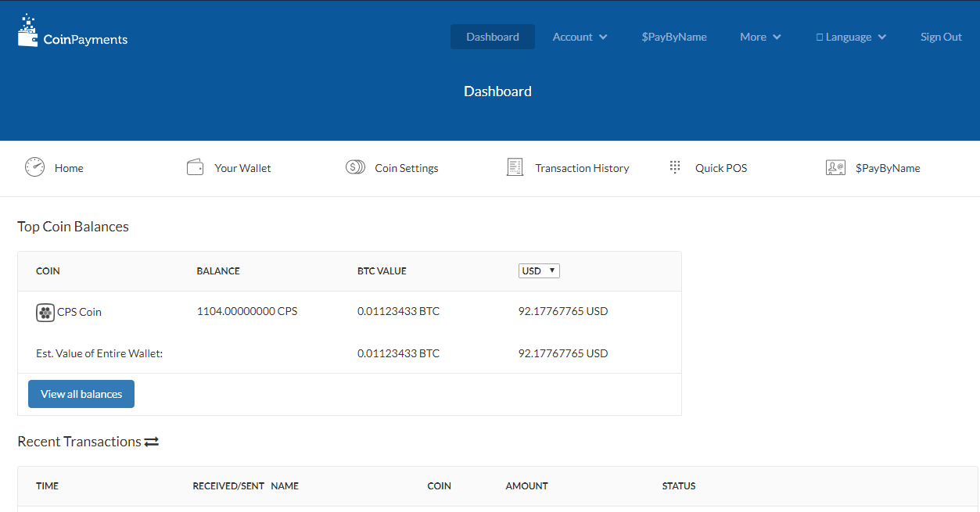Click the CPS Coin logo icon
The height and width of the screenshot is (512, 980).
tap(45, 313)
